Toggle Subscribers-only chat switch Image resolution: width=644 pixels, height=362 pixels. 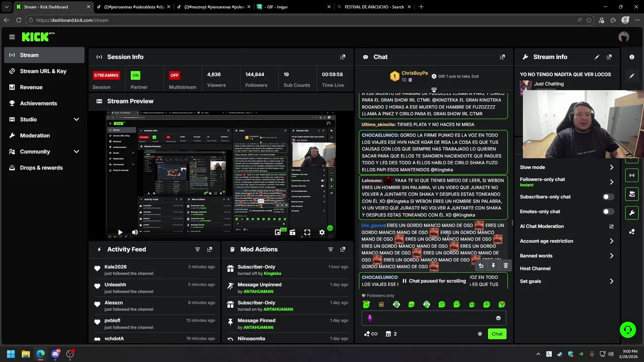tap(609, 197)
